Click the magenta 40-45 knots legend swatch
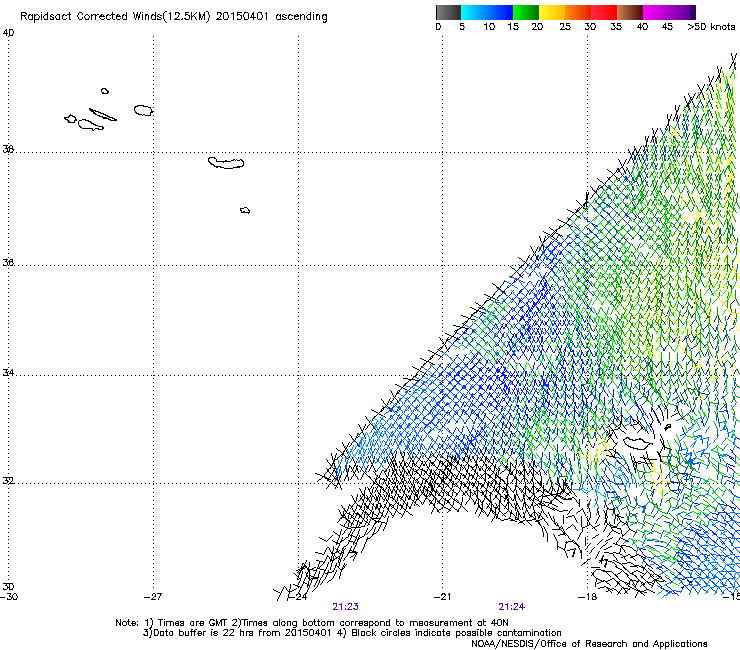Image resolution: width=740 pixels, height=650 pixels. [x=656, y=12]
